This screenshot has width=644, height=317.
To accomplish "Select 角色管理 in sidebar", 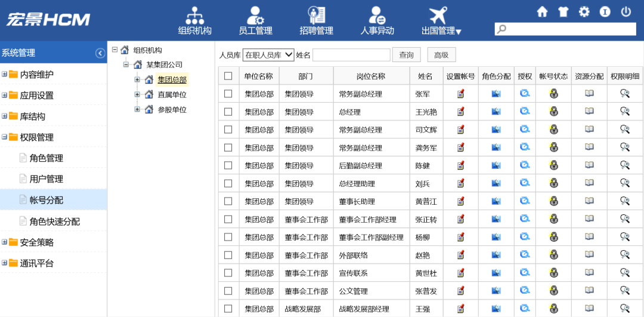I will pyautogui.click(x=46, y=158).
